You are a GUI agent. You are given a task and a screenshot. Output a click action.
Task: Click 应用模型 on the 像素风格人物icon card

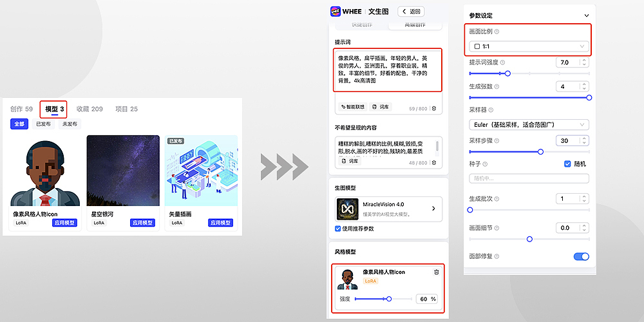pos(64,223)
